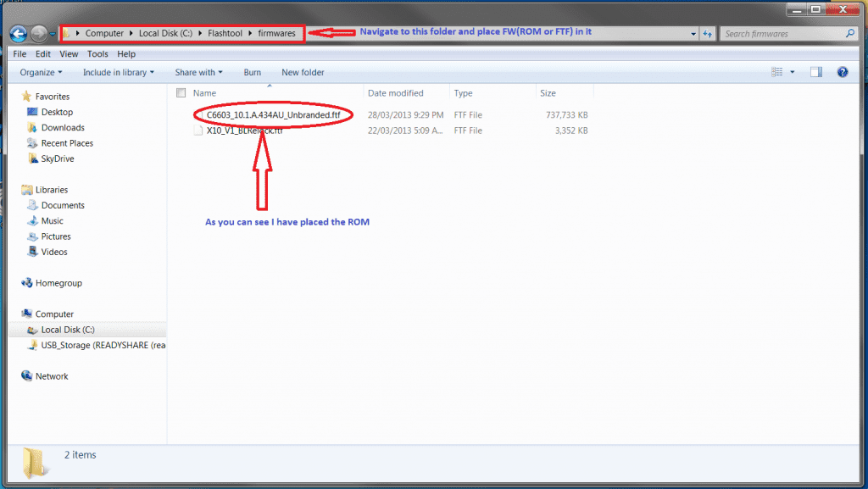Click the Burn button

(252, 73)
